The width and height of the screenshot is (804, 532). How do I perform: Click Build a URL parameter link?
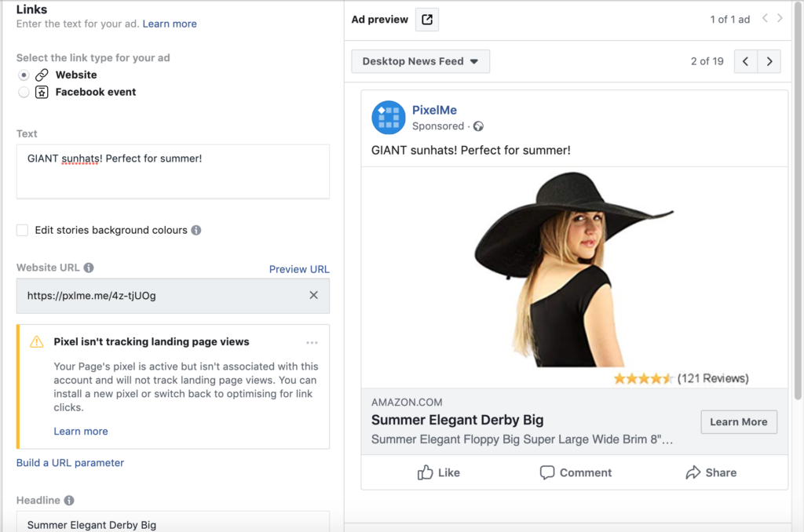[70, 463]
